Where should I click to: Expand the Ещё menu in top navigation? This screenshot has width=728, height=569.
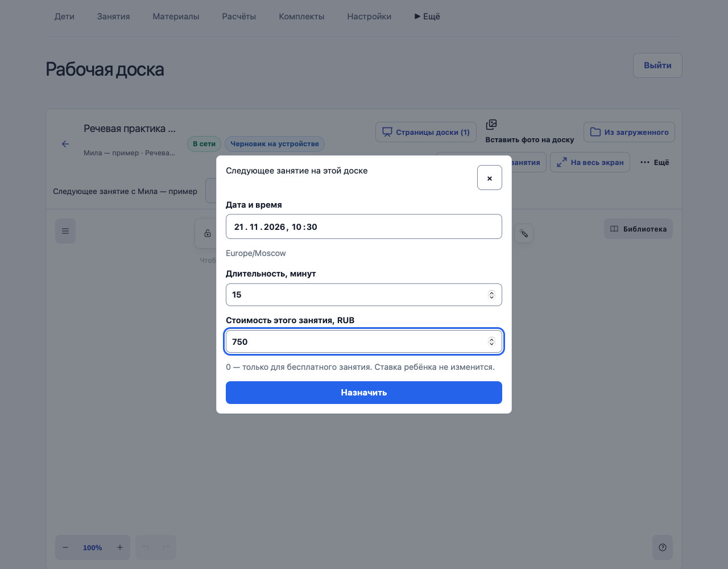[x=427, y=17]
